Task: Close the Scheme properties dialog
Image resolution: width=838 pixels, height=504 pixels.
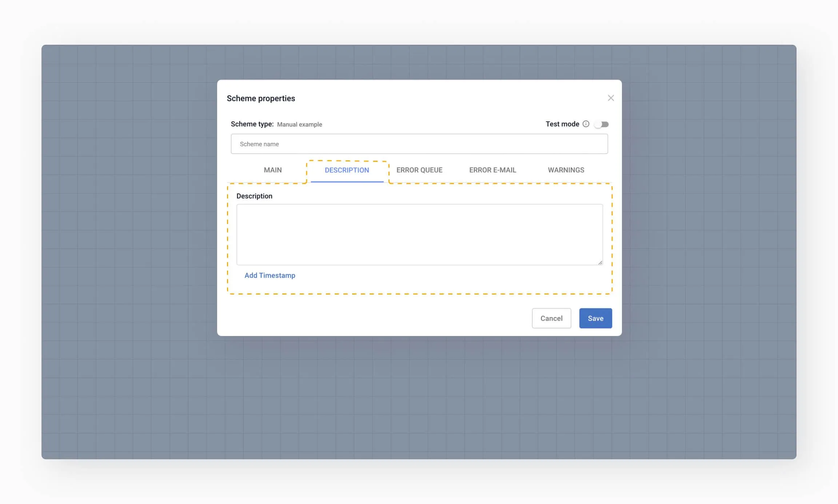Action: point(611,98)
